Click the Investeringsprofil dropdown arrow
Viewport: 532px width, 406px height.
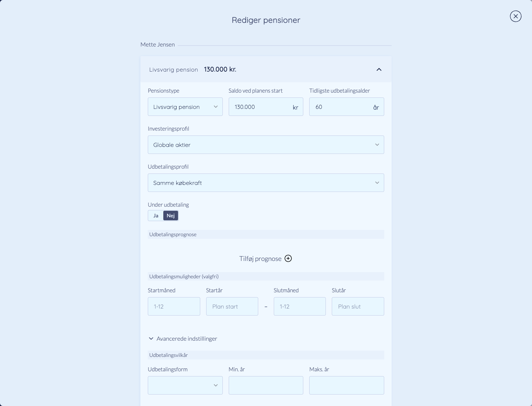(377, 145)
